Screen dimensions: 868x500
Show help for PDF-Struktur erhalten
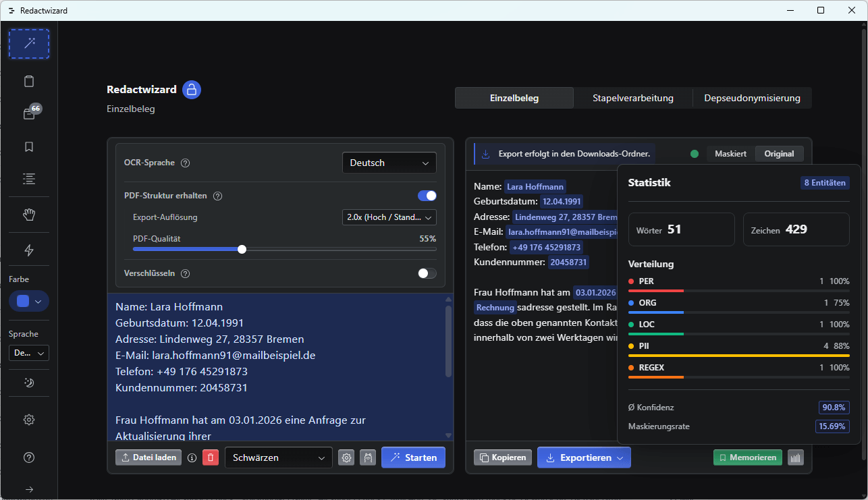click(218, 196)
